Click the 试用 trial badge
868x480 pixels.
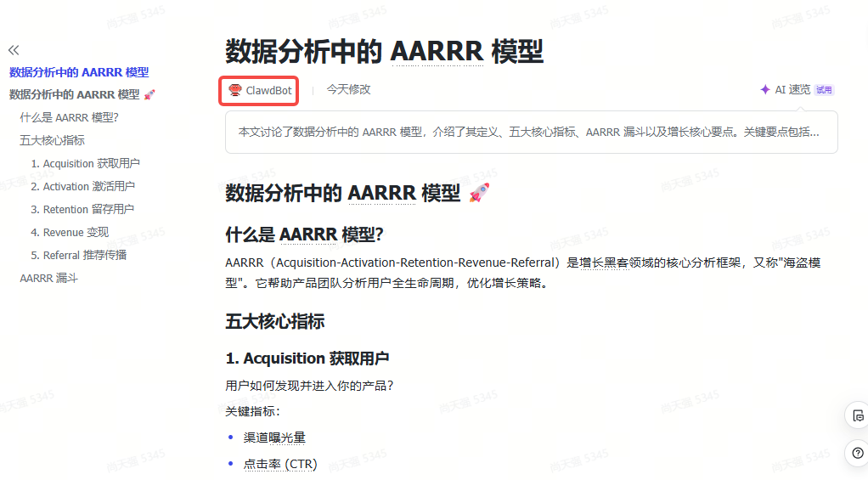click(824, 90)
